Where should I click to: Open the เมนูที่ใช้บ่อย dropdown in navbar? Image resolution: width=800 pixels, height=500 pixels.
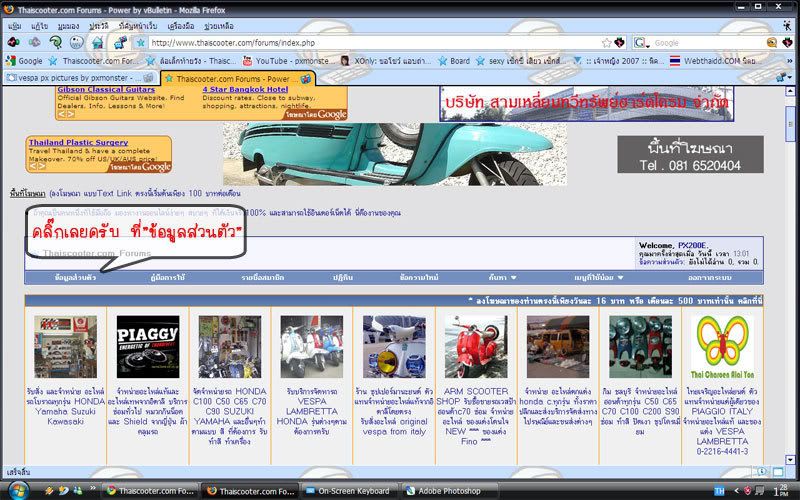pos(598,278)
